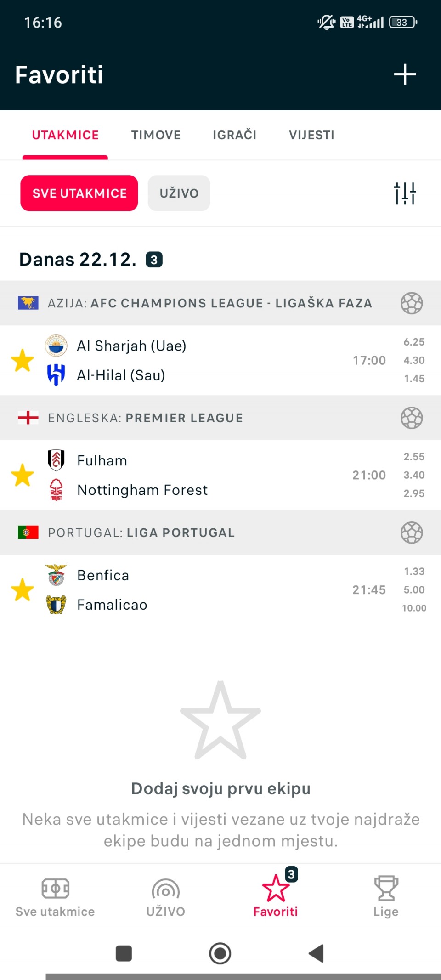The width and height of the screenshot is (441, 980).
Task: Open Lige trophy icon in bottom bar
Action: [x=386, y=895]
